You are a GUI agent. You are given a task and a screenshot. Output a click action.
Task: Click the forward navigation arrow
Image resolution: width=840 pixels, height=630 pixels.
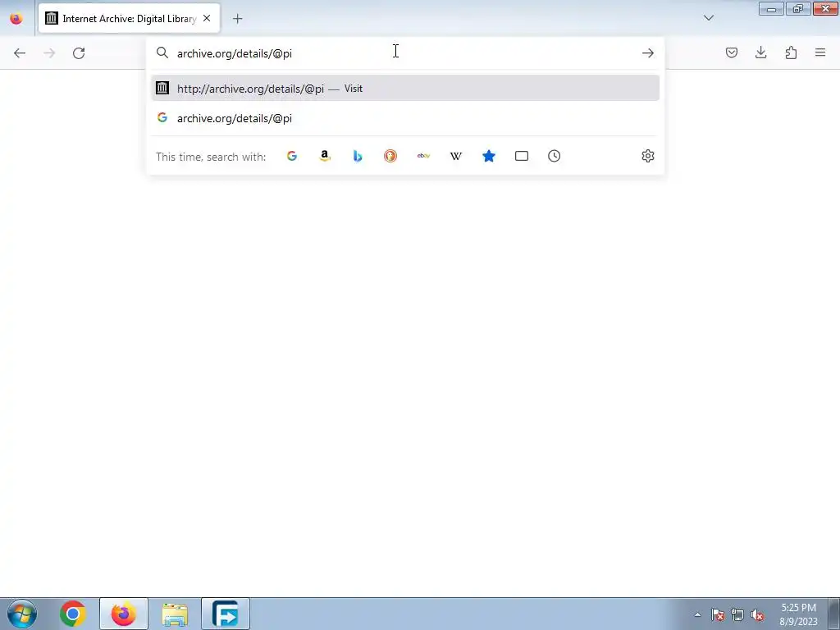coord(49,53)
